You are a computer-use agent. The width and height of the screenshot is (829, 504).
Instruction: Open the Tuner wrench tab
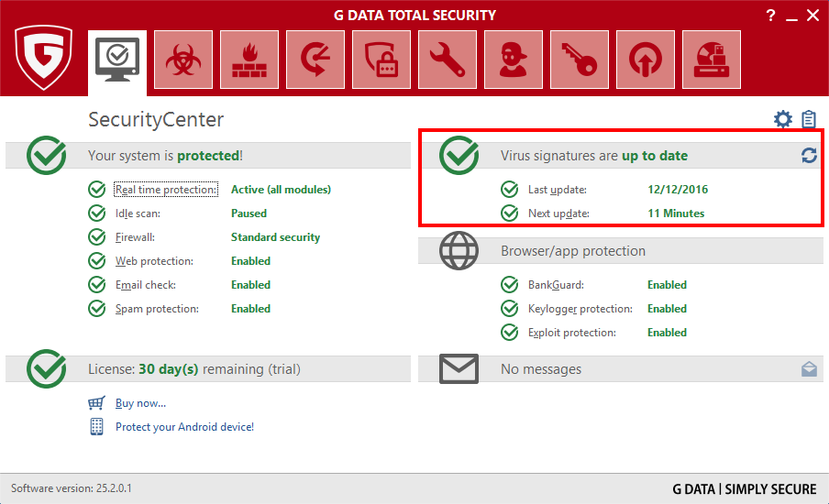tap(448, 60)
